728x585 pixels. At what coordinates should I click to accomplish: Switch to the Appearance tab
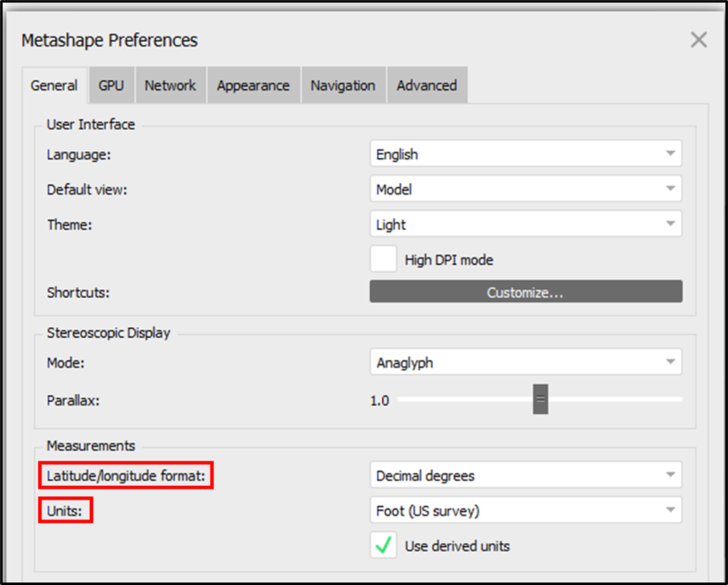(254, 85)
